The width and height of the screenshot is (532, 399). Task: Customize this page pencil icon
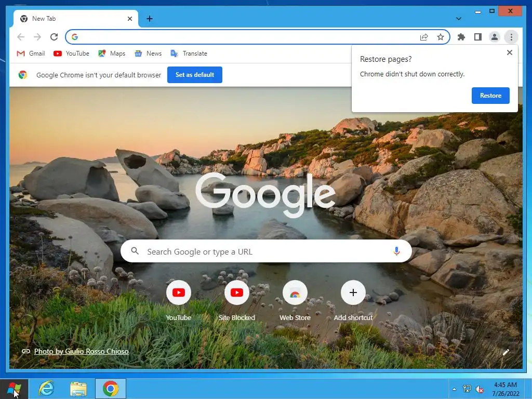[x=506, y=352]
